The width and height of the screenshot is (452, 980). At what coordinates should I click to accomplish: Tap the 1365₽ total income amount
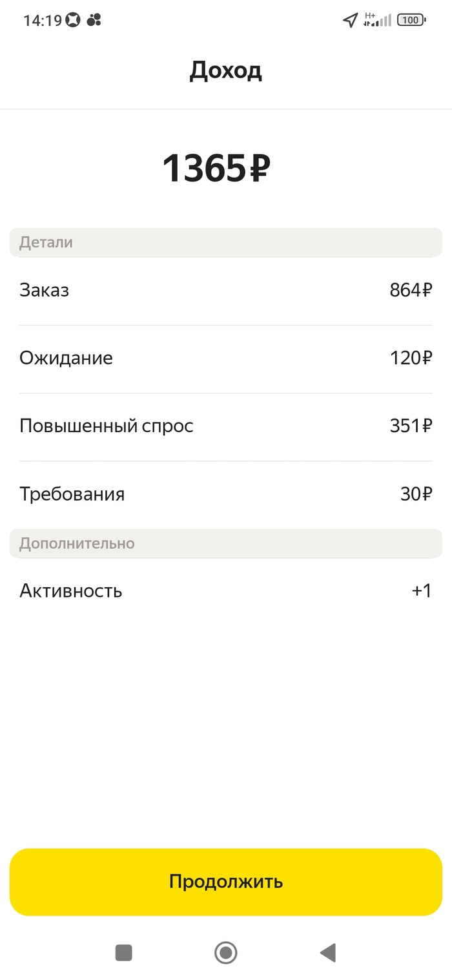[x=216, y=168]
